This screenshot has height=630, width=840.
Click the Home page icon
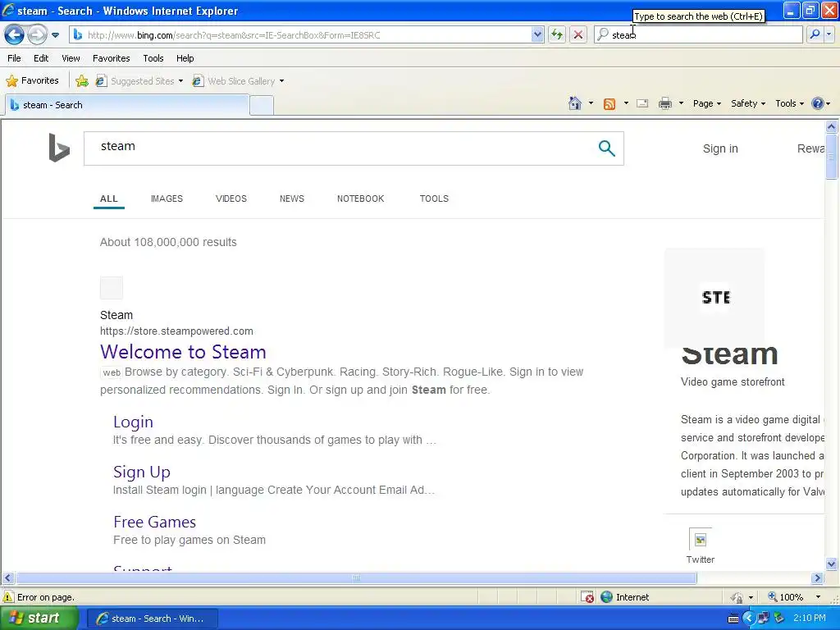[x=575, y=103]
